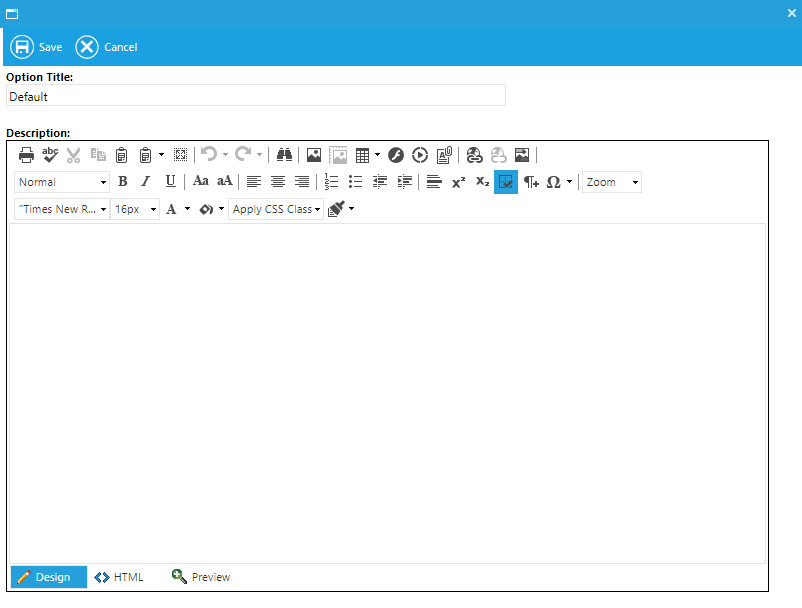Click the Cancel button

(107, 47)
